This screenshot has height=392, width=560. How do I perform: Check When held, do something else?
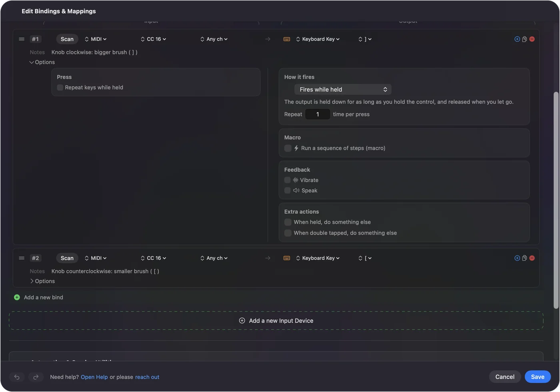pos(288,222)
